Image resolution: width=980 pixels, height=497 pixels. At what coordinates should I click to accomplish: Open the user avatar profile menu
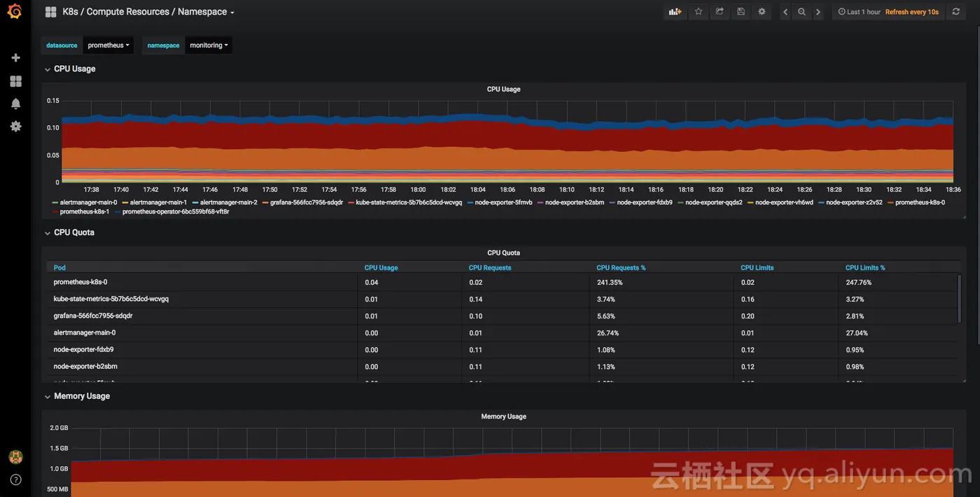(15, 457)
